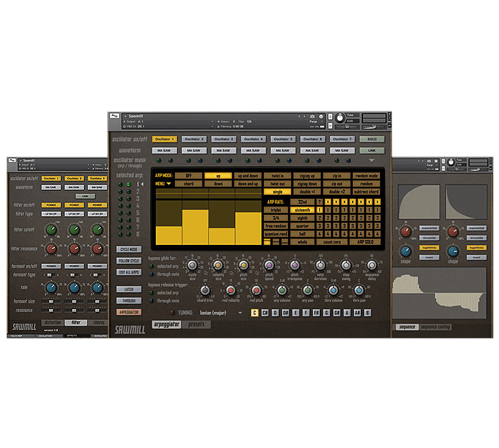Screen dimensions: 499x448
Task: Switch to distortion tab in left window
Action: coord(53,323)
